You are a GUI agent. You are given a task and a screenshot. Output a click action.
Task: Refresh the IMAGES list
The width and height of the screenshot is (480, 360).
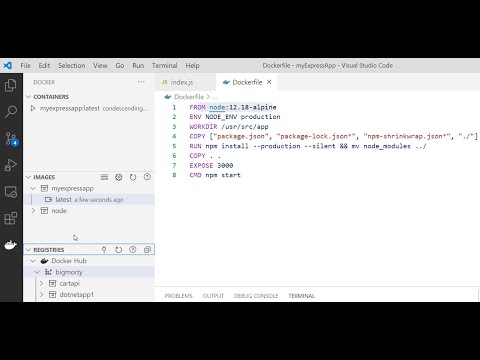(133, 177)
